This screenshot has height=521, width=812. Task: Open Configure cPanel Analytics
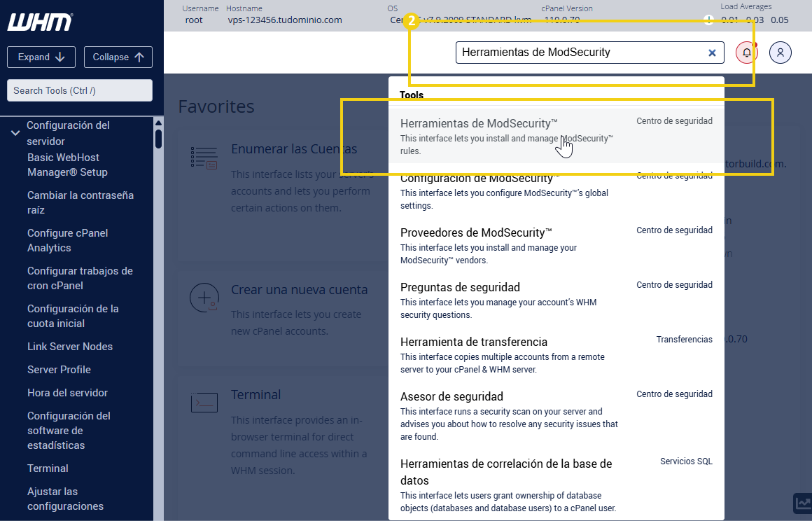[x=67, y=240]
